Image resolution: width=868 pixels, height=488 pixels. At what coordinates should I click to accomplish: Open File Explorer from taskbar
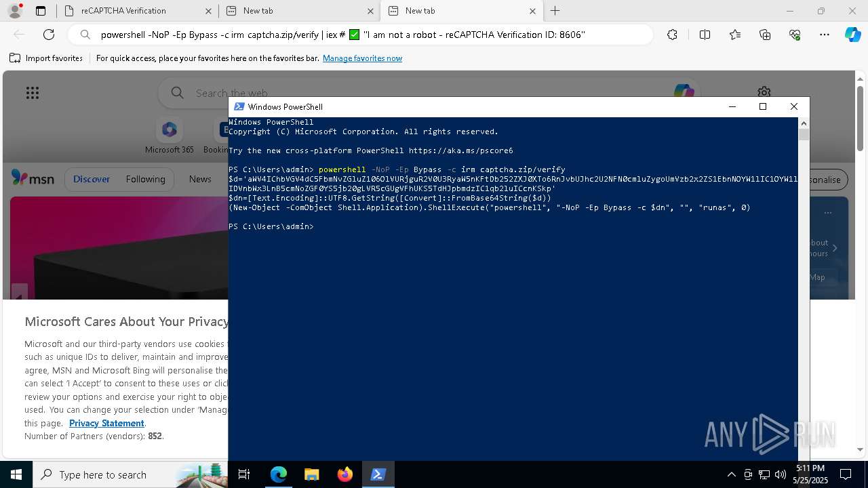[x=311, y=474]
